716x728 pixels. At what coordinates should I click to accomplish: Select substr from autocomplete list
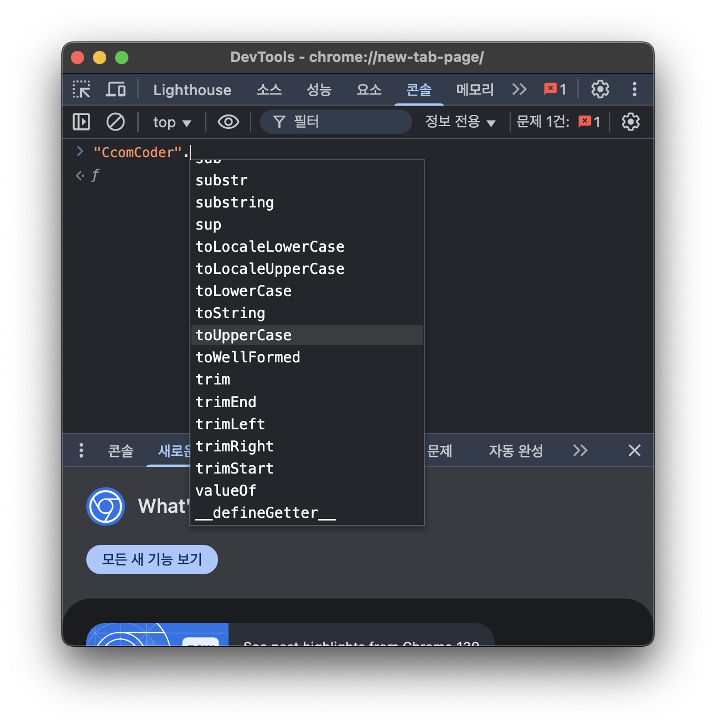[307, 180]
